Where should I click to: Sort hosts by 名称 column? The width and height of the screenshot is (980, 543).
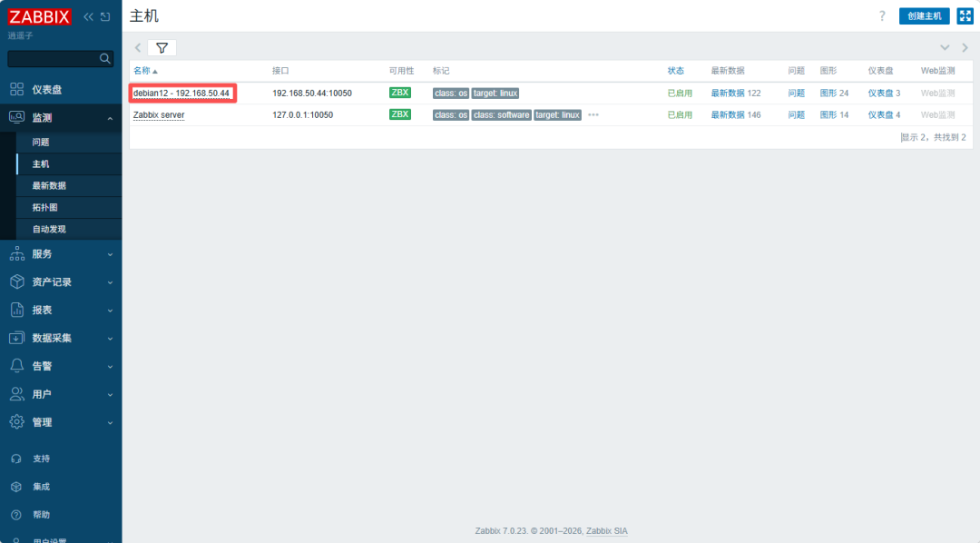[x=145, y=71]
